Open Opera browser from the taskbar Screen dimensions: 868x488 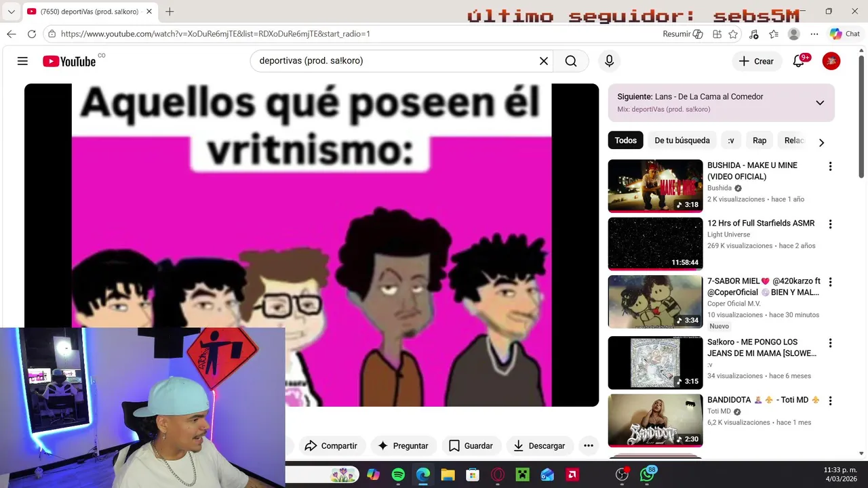click(x=498, y=475)
